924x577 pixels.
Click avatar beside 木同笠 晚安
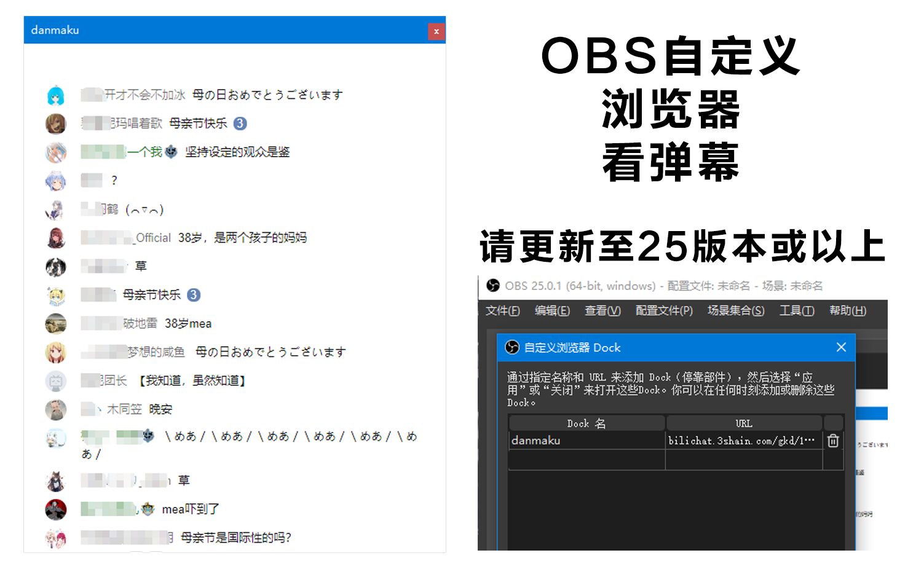56,409
